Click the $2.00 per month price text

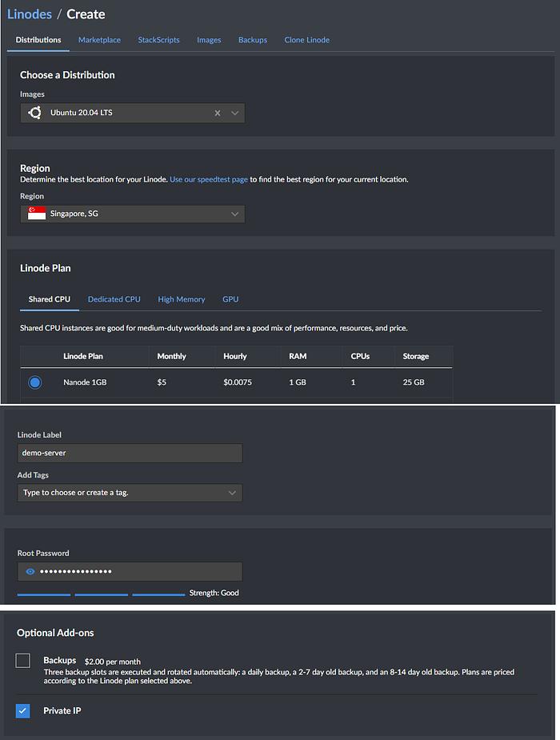(113, 662)
